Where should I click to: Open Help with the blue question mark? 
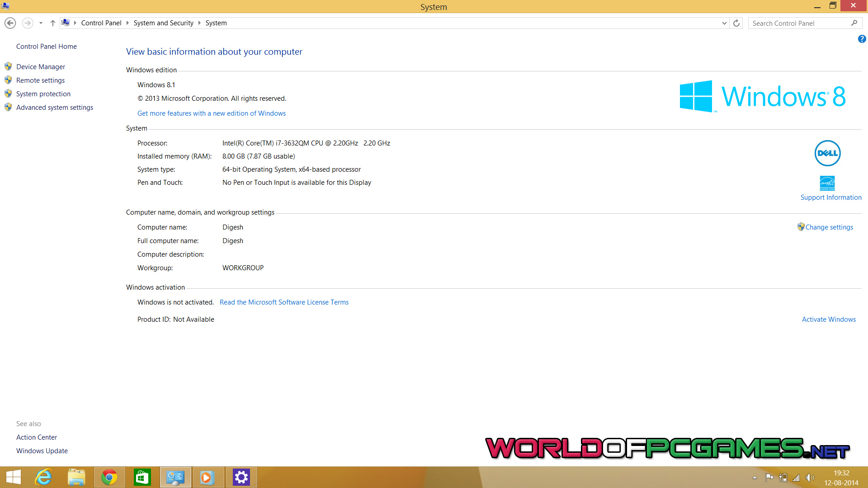coord(862,39)
